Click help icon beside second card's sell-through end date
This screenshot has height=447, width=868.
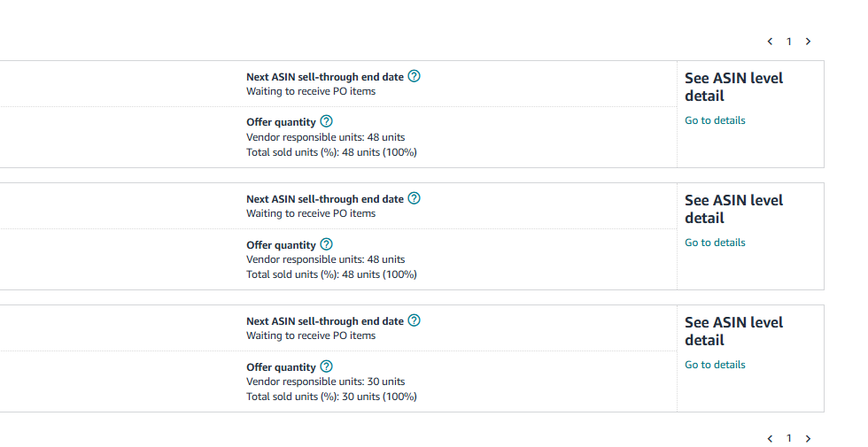(x=414, y=198)
